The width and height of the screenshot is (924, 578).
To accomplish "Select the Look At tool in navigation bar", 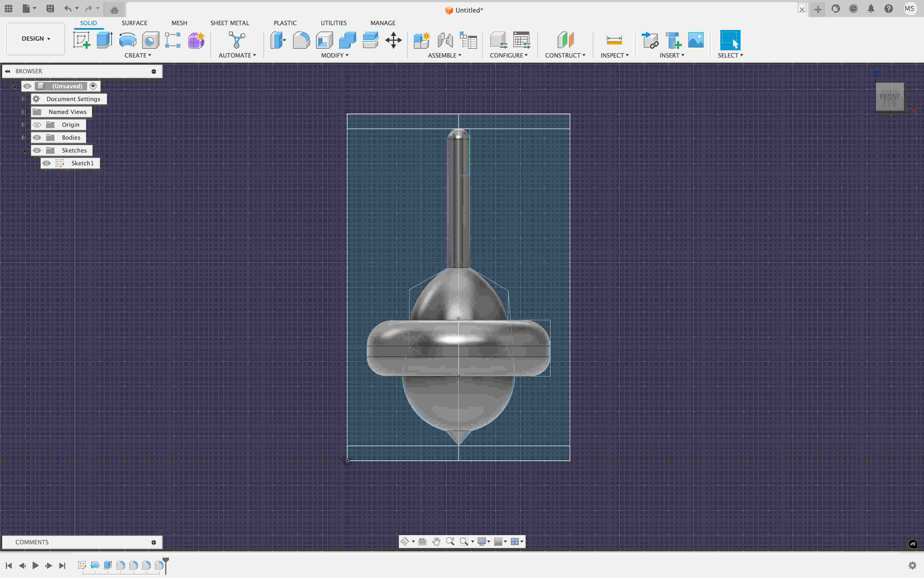I will pos(422,541).
